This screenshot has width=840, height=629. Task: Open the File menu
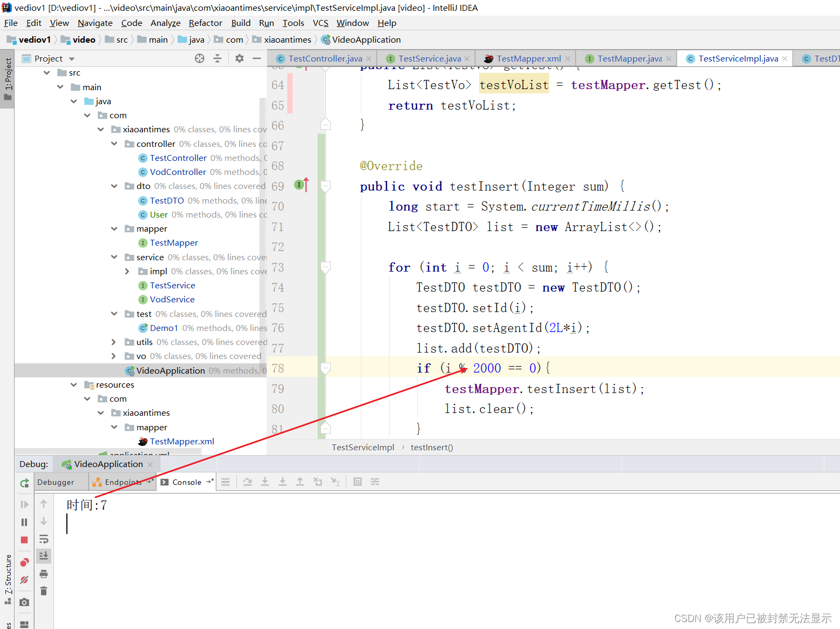pyautogui.click(x=11, y=23)
